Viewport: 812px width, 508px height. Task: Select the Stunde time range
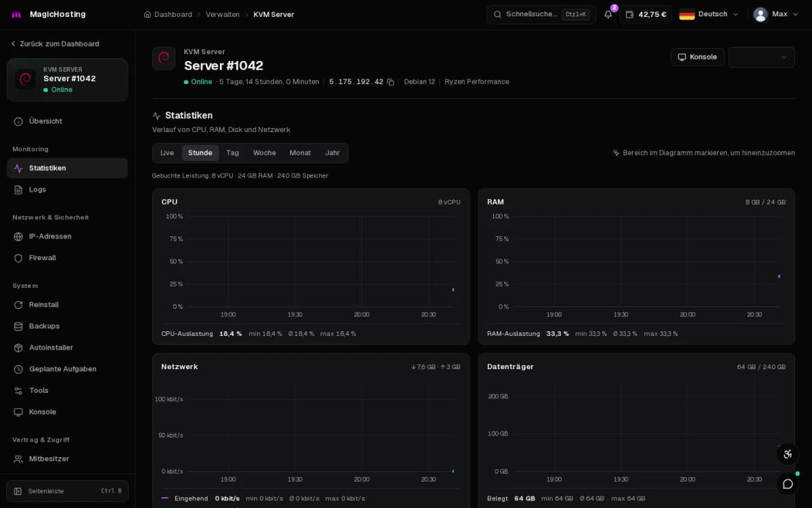coord(200,153)
